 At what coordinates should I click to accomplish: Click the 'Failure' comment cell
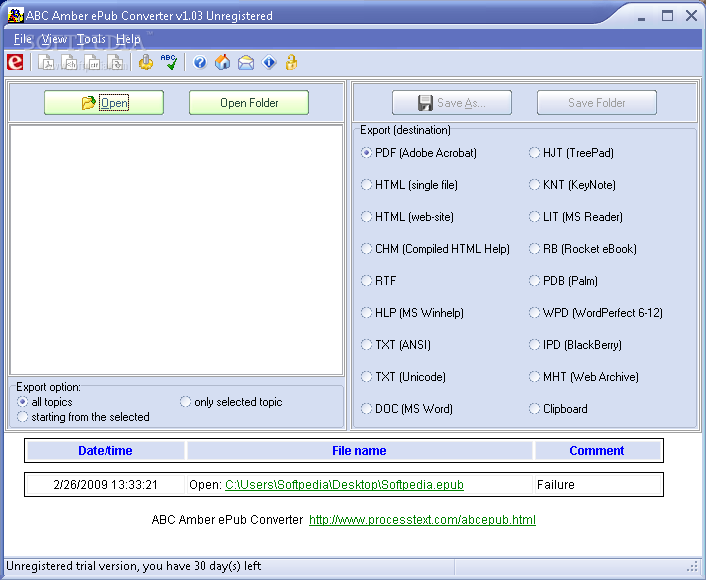(597, 485)
